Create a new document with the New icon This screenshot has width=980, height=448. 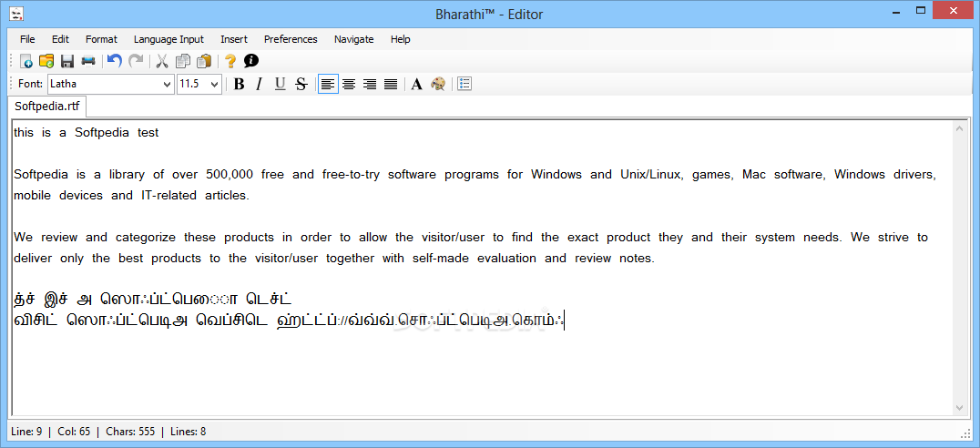26,61
